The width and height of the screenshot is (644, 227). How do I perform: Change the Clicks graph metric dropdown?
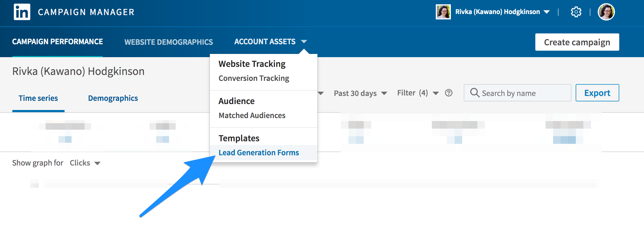85,163
